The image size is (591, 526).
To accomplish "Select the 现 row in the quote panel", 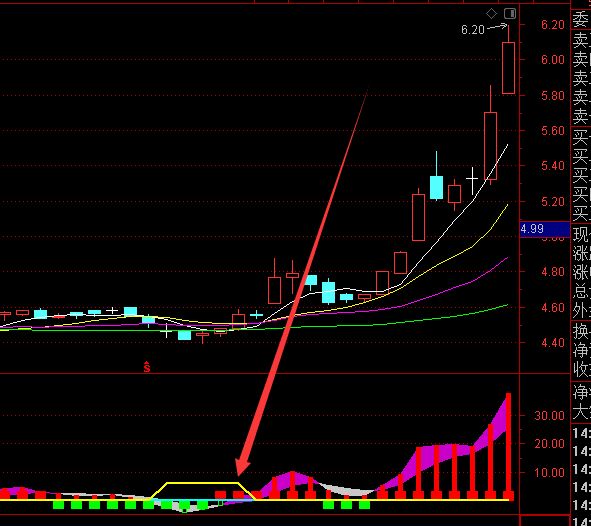I will [x=581, y=235].
